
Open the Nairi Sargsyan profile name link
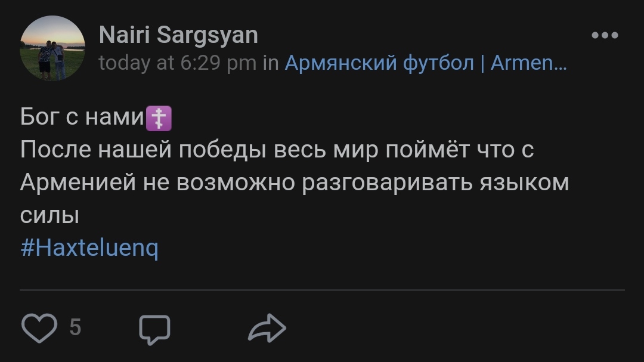click(x=178, y=35)
